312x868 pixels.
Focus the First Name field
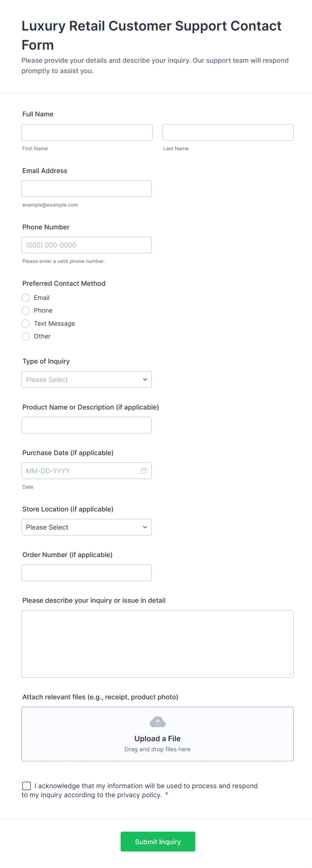point(87,132)
